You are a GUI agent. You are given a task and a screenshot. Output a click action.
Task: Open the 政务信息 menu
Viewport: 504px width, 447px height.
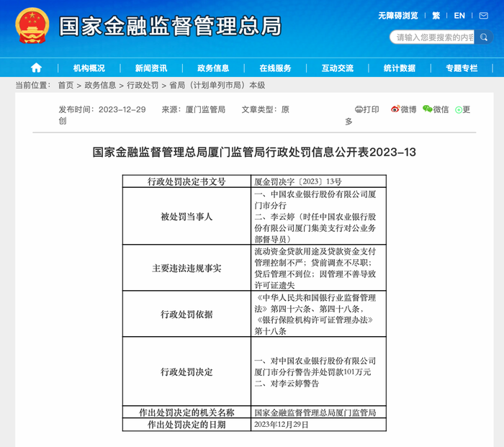click(213, 68)
